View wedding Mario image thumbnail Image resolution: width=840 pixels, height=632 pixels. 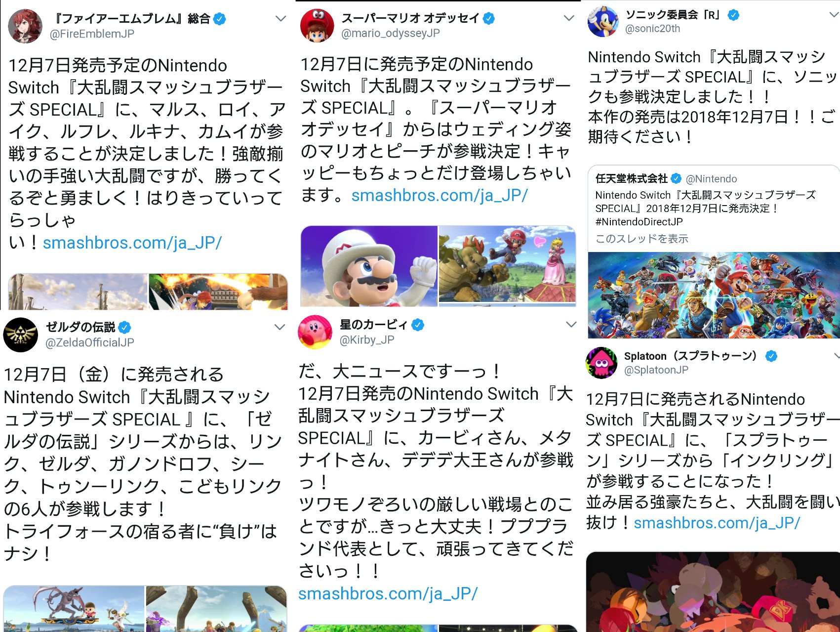[369, 266]
